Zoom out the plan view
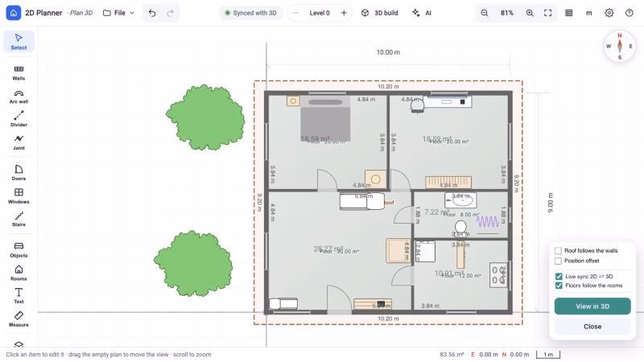Image resolution: width=644 pixels, height=362 pixels. pos(485,13)
